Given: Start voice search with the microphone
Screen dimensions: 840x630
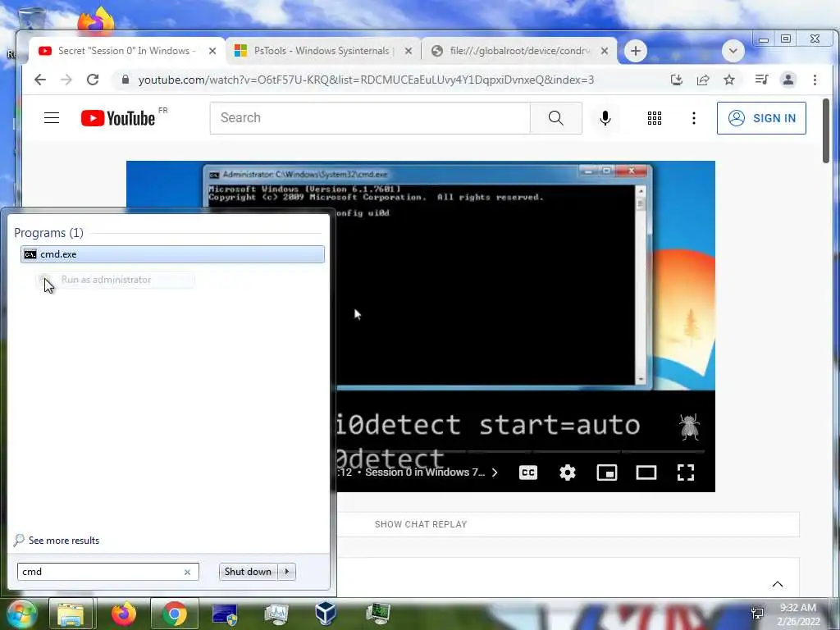Looking at the screenshot, I should coord(605,118).
